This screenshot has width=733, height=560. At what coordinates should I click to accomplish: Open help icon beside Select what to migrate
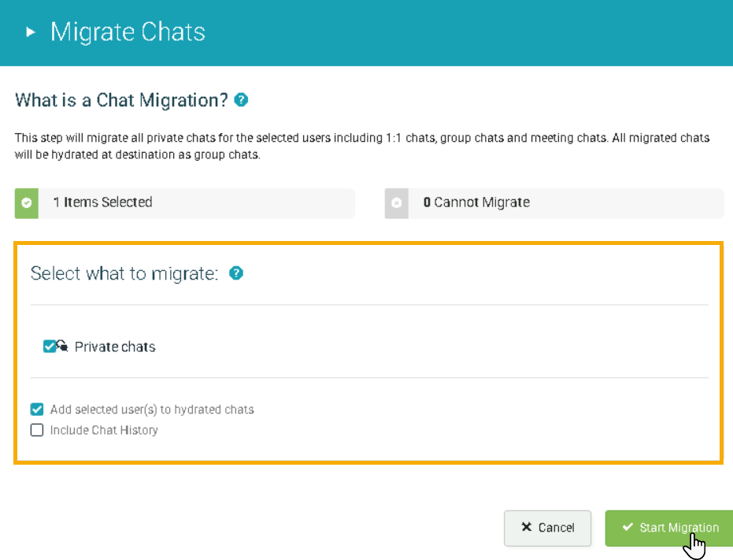pyautogui.click(x=236, y=273)
